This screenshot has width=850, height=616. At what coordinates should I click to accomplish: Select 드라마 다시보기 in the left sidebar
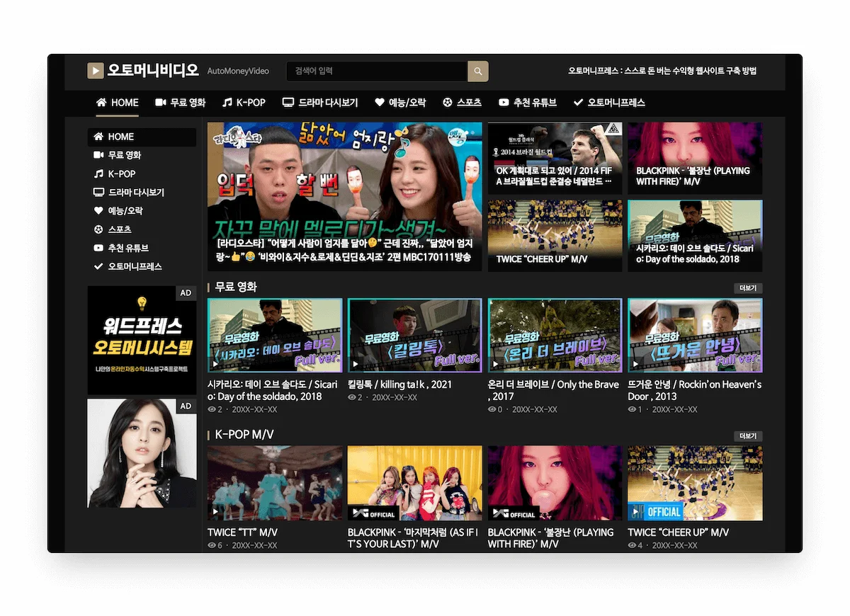pos(142,193)
